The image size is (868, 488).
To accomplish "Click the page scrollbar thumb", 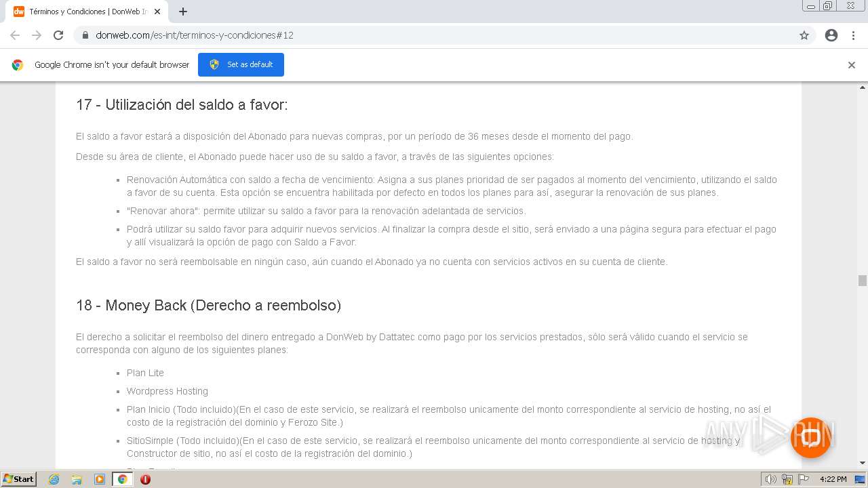I will click(863, 281).
